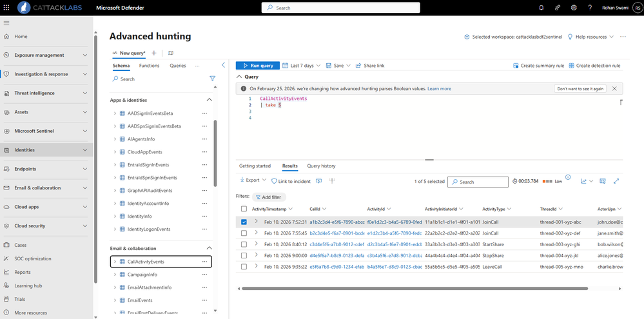This screenshot has height=319, width=644.
Task: Collapse the Apps & identities section
Action: point(209,100)
